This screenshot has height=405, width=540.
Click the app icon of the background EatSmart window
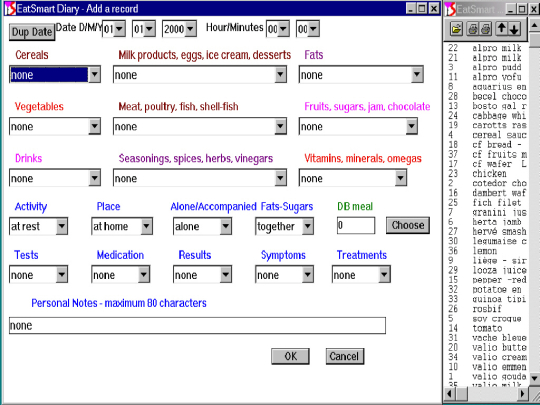[x=450, y=9]
